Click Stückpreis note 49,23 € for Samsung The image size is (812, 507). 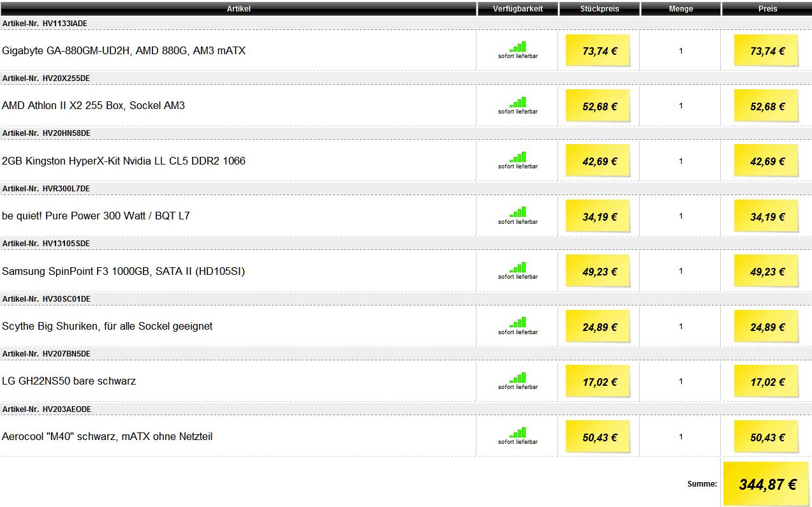tap(598, 271)
